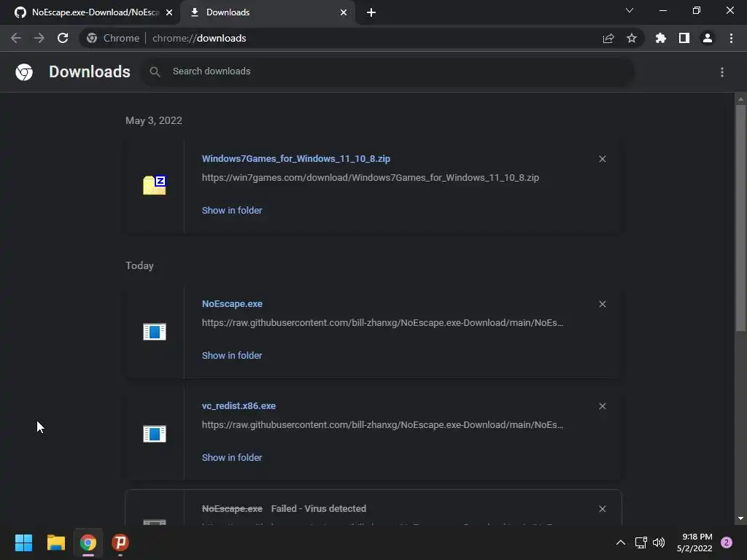Click the Search downloads field
Viewport: 747px width, 560px height.
tap(388, 71)
